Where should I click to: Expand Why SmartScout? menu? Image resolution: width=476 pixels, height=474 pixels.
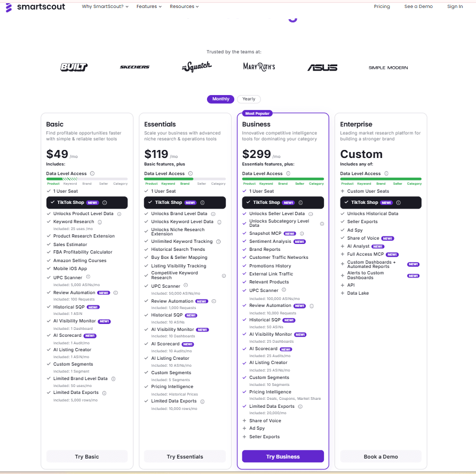(x=105, y=6)
